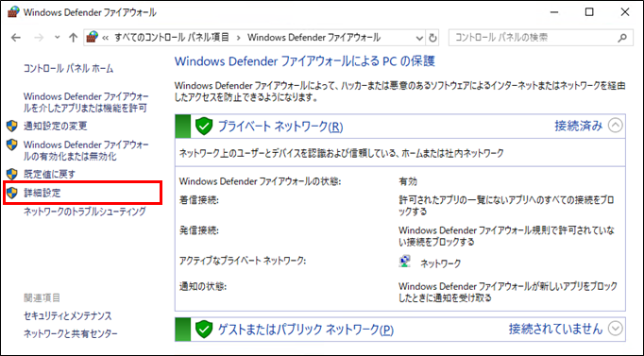
Task: Open すべてのコントロール パネル項目 breadcrumb
Action: pos(172,38)
